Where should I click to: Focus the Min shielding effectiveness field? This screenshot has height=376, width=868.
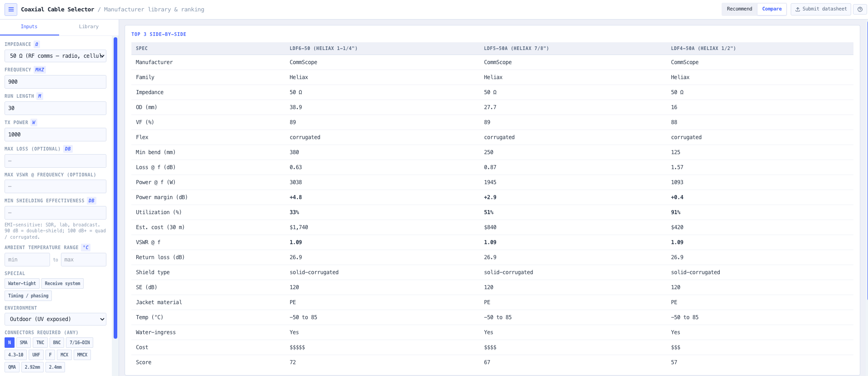coord(55,213)
